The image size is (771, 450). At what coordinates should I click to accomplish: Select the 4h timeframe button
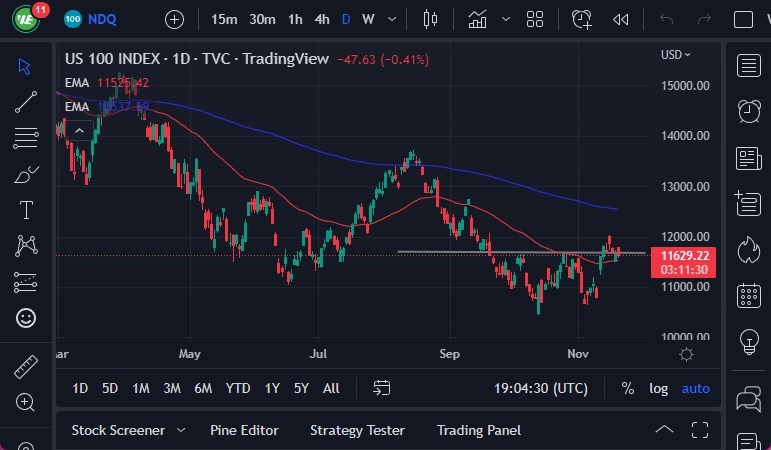click(x=322, y=19)
